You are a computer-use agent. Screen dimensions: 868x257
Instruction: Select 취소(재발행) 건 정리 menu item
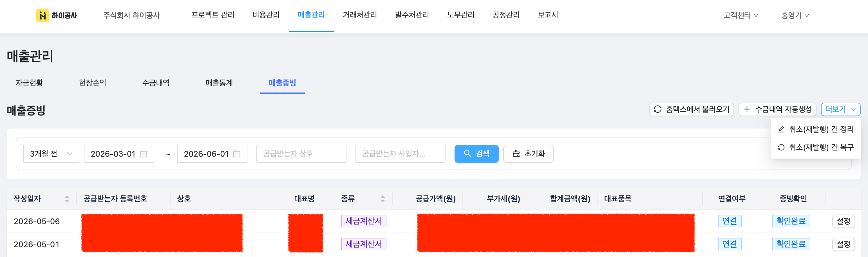pos(815,129)
